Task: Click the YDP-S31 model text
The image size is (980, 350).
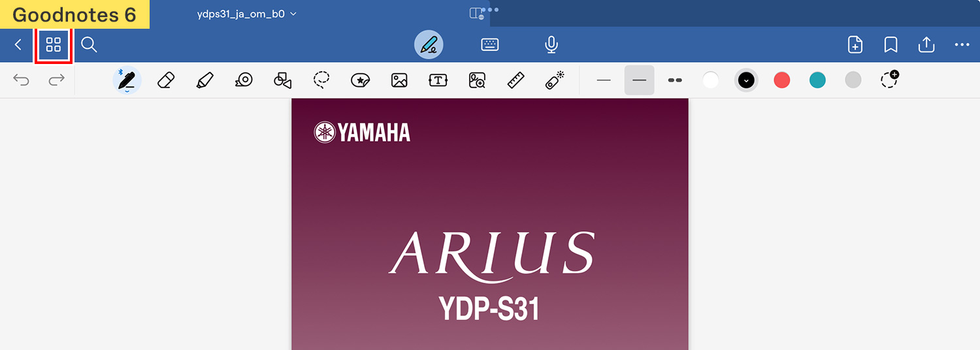Action: tap(489, 308)
